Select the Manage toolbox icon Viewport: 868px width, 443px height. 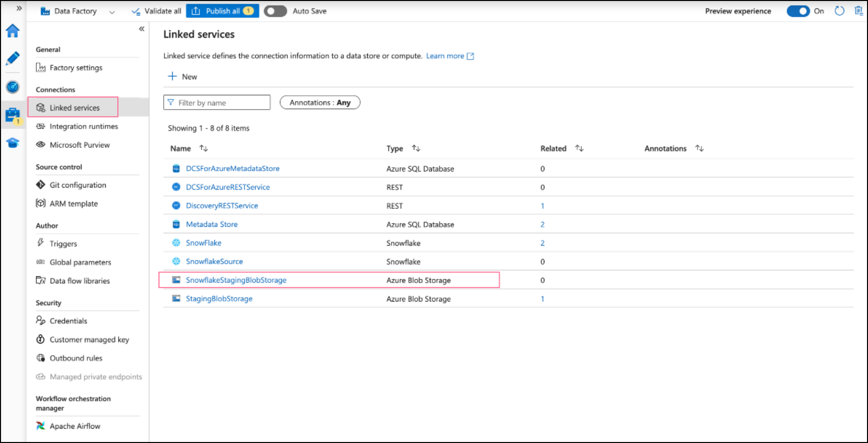click(13, 115)
